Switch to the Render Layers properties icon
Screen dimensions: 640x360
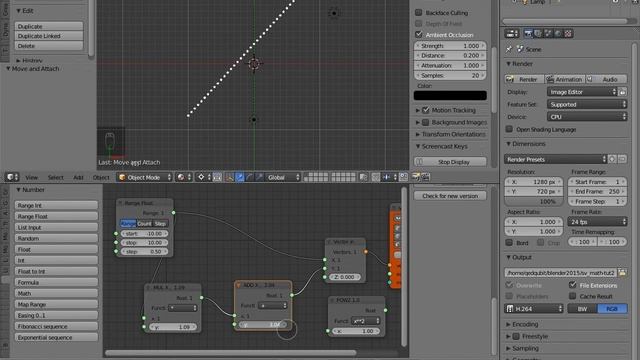[538, 33]
